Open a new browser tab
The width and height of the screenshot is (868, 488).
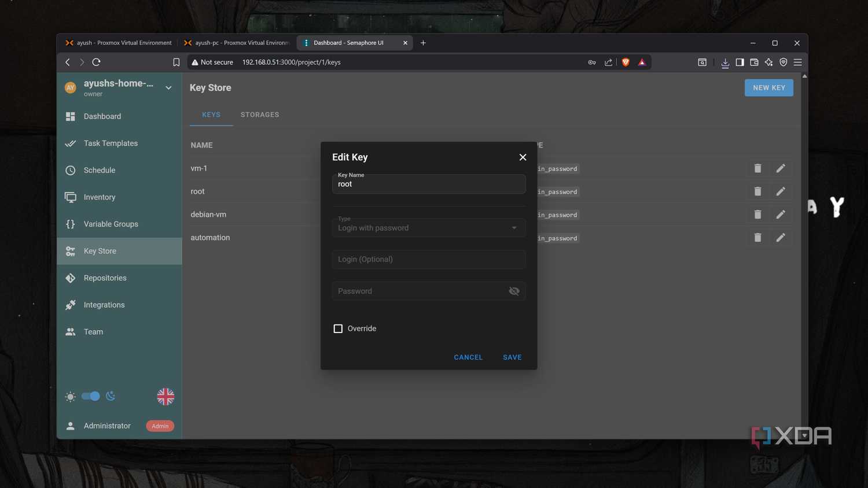click(423, 43)
